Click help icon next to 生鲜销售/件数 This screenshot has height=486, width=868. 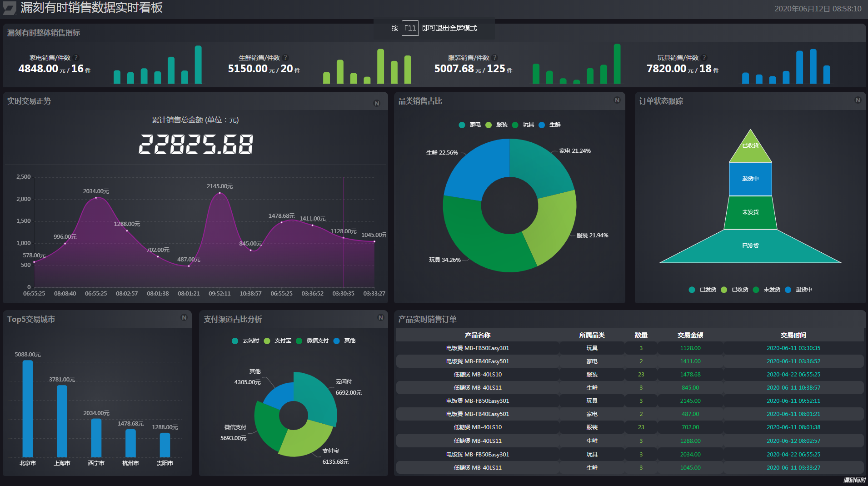point(285,58)
